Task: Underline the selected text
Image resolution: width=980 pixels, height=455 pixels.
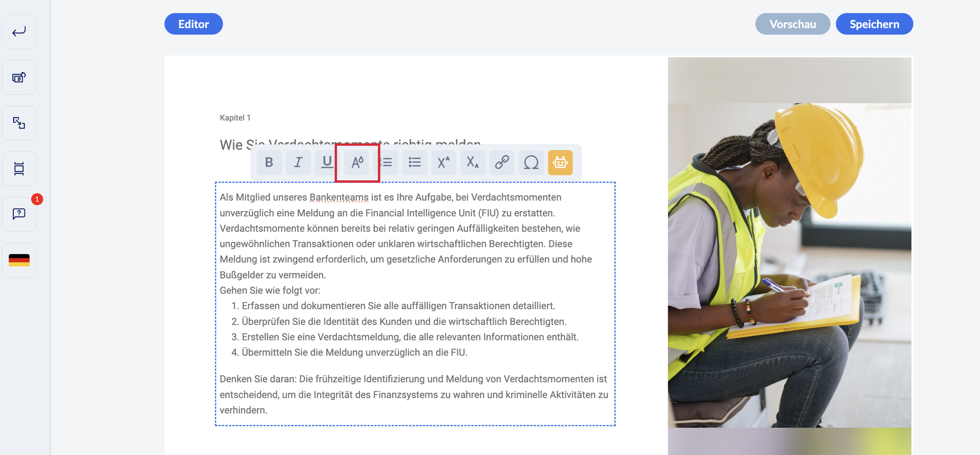Action: 326,162
